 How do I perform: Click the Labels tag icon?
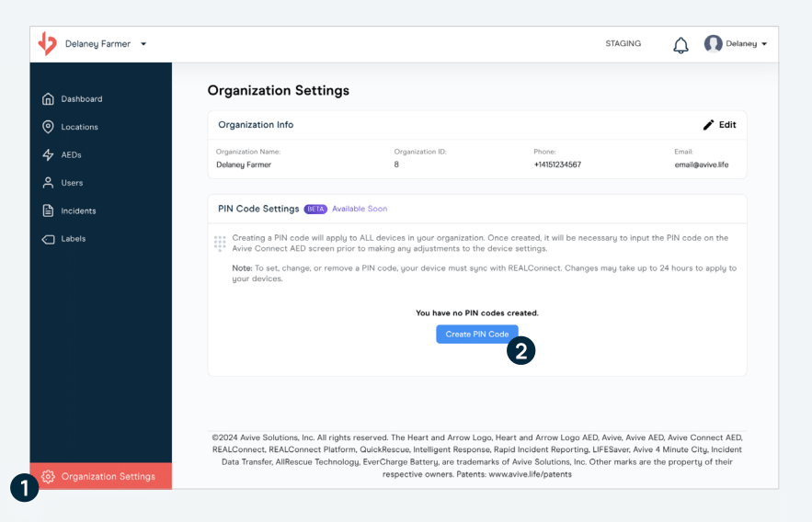(48, 239)
